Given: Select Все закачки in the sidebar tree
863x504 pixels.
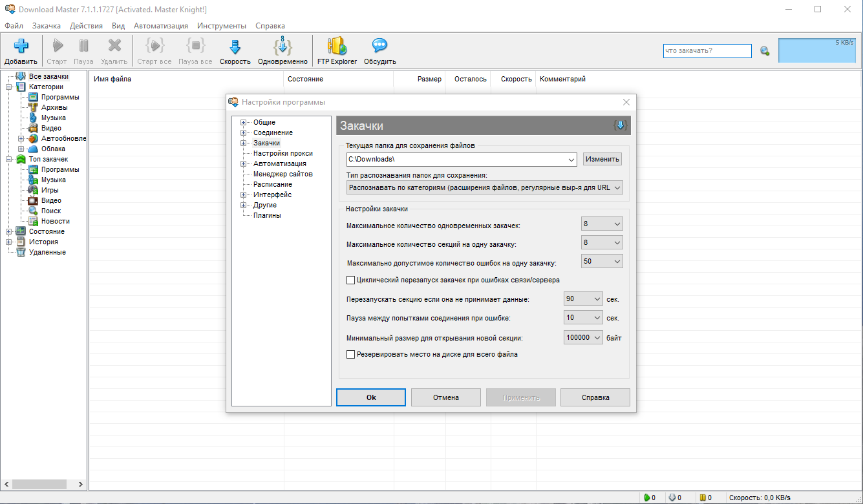Looking at the screenshot, I should pos(48,76).
